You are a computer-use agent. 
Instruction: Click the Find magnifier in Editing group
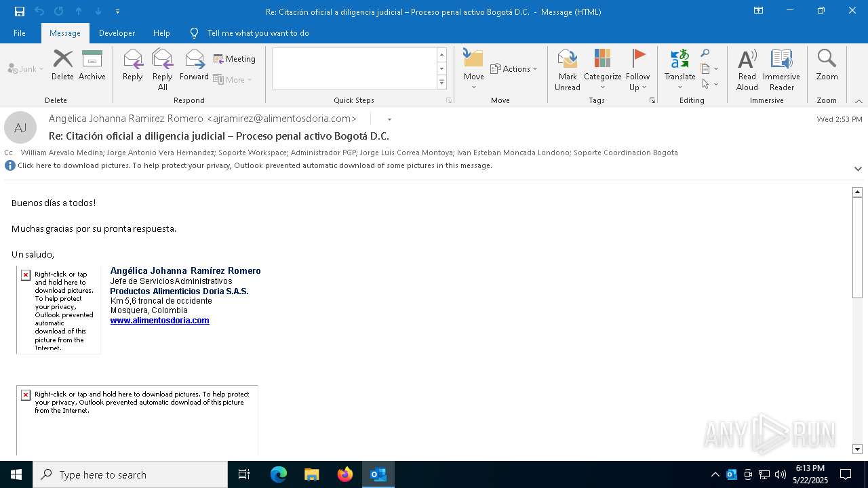(x=705, y=54)
